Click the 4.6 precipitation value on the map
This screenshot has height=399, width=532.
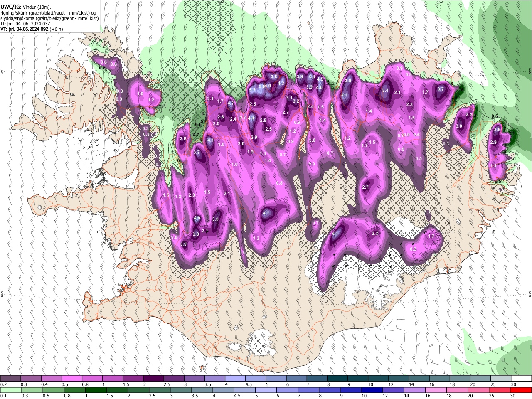point(319,87)
